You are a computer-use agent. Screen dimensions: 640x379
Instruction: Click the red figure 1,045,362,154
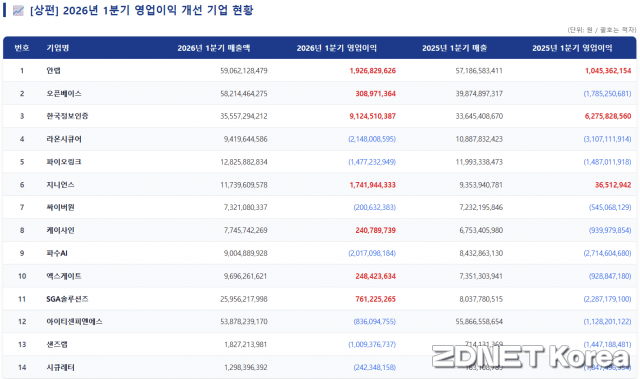point(608,71)
